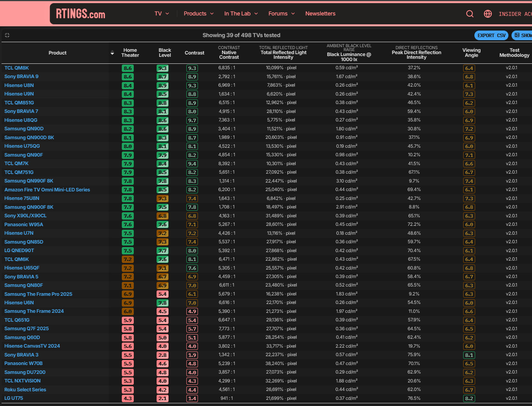Viewport: 532px width, 406px height.
Task: Click the picture icon Show button
Action: 522,35
